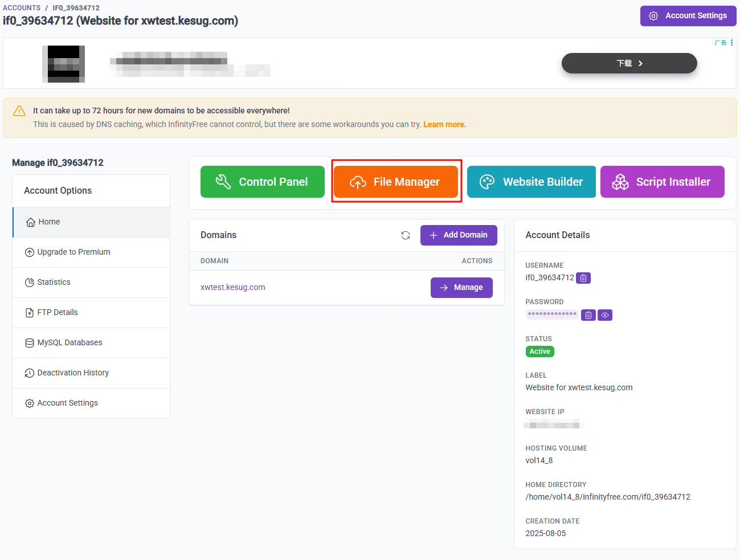Refresh the Domains list
Screen dimensions: 740x560
click(x=406, y=235)
